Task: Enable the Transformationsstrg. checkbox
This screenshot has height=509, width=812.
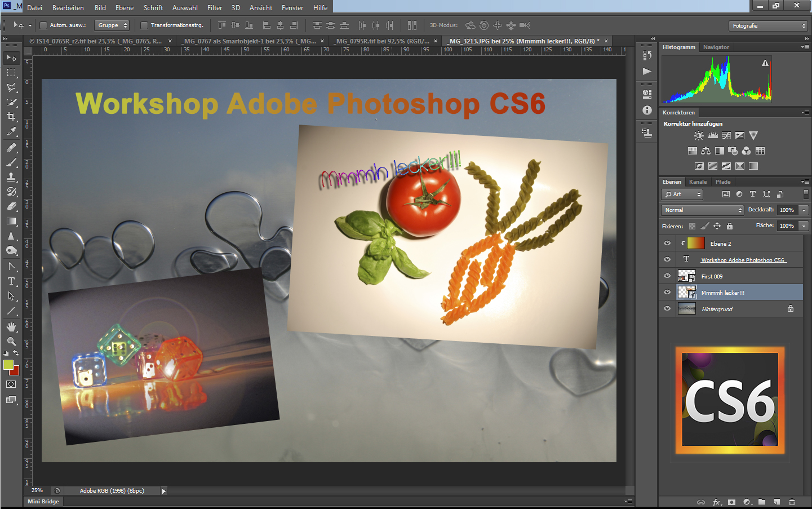Action: (144, 25)
